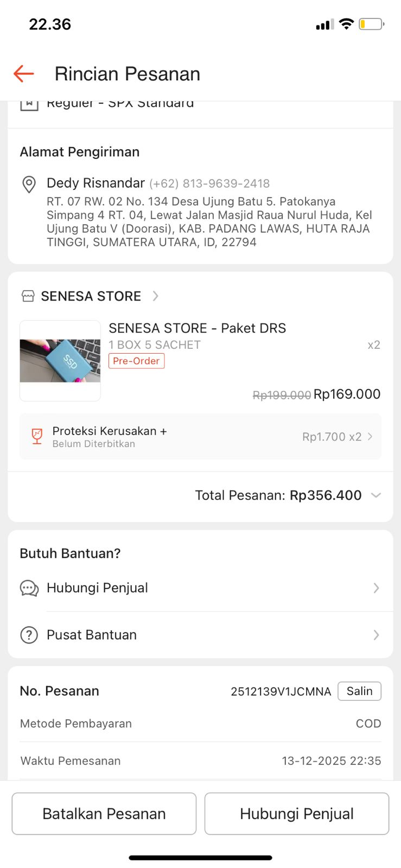The image size is (401, 868).
Task: Open the SSD product thumbnail image
Action: (60, 361)
